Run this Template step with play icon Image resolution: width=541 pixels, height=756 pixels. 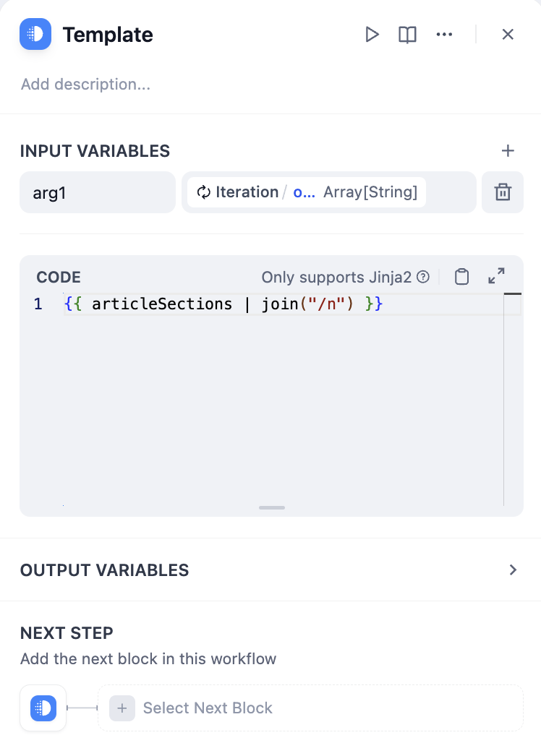click(x=372, y=35)
